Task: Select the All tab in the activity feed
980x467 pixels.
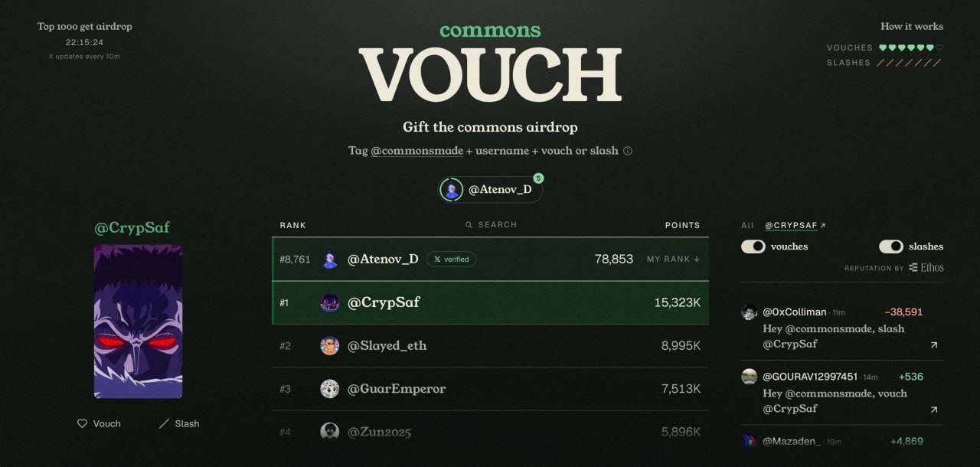Action: [x=747, y=225]
